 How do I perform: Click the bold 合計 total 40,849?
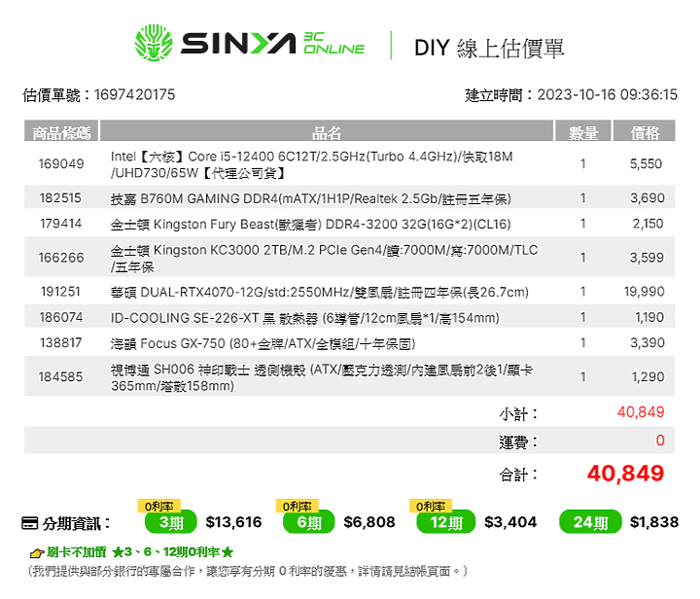(625, 474)
